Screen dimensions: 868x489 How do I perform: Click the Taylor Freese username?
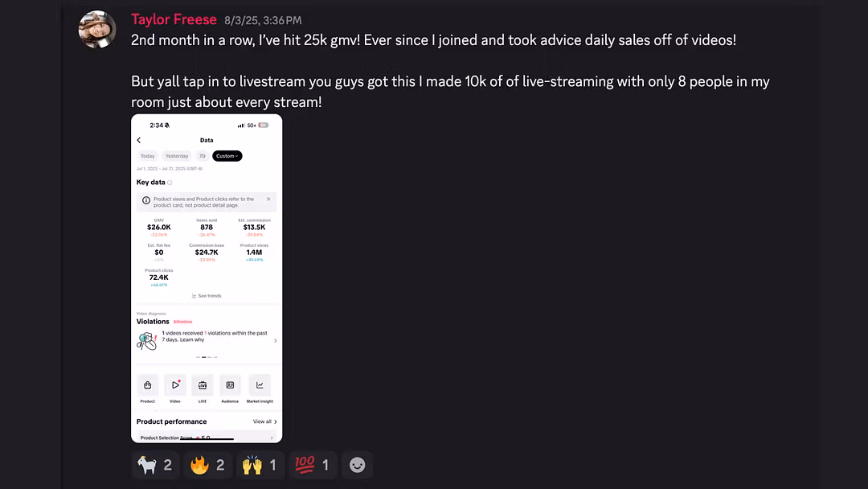coord(174,19)
